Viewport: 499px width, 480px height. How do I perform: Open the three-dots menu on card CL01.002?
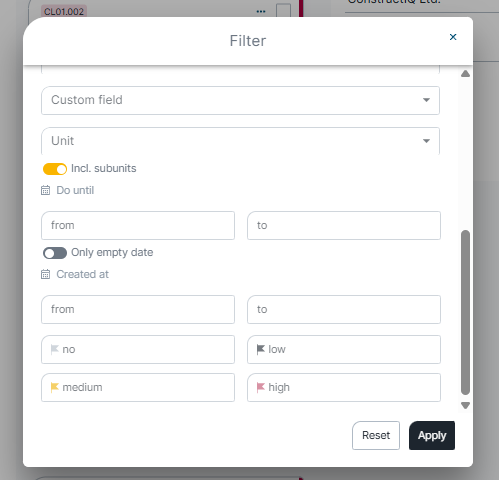261,12
